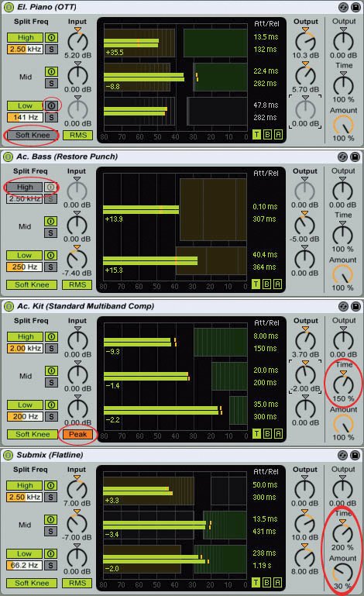The height and width of the screenshot is (596, 364).
Task: Click the 3.70 dB High output knob in Ac. Kit
Action: pos(305,340)
